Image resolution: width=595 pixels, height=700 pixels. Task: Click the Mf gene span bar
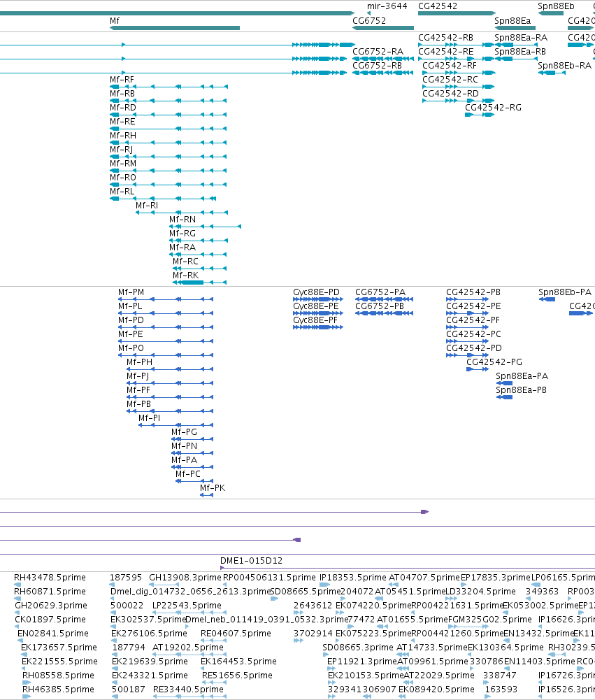tap(175, 28)
